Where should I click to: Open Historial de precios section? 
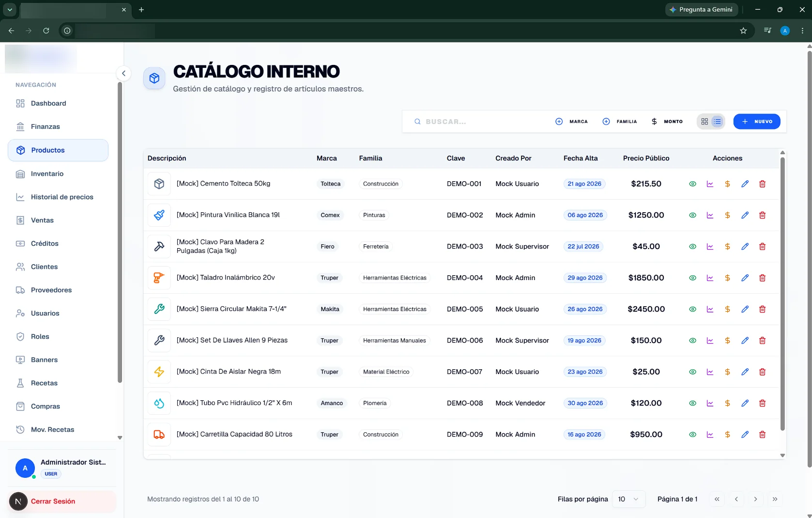pyautogui.click(x=58, y=197)
